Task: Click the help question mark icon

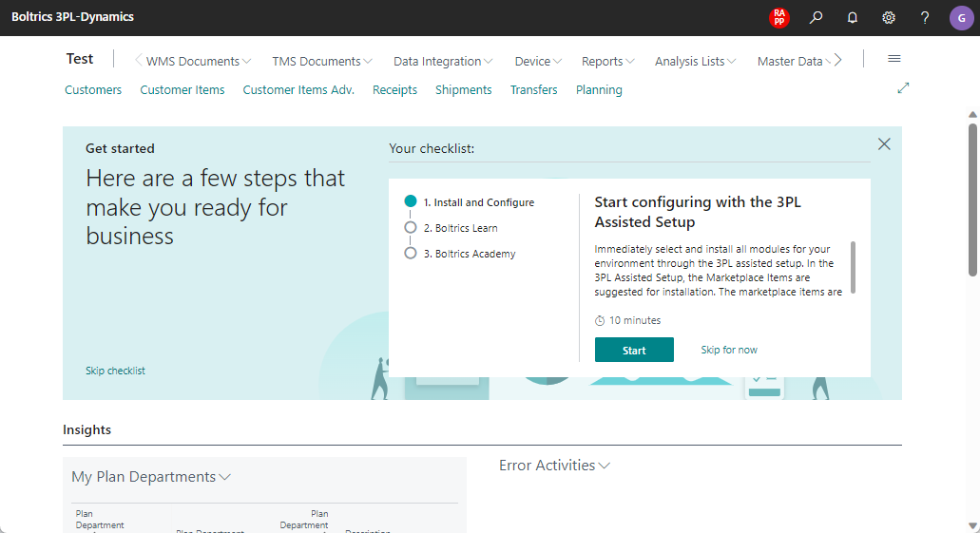Action: (925, 18)
